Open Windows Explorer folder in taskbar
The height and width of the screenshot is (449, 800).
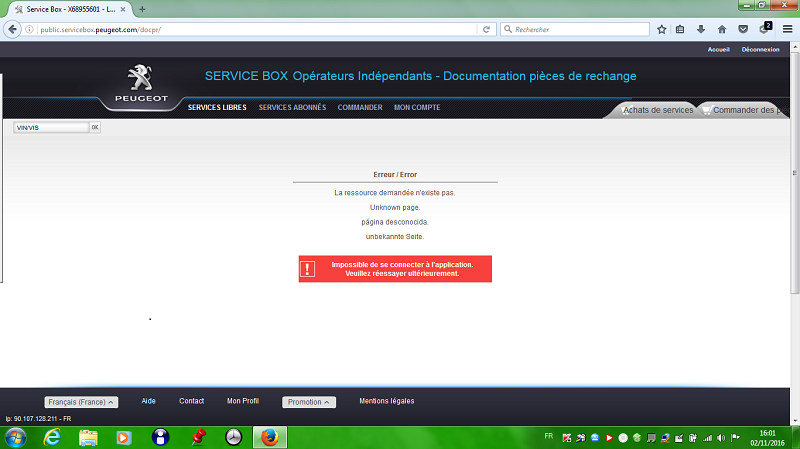(x=88, y=438)
